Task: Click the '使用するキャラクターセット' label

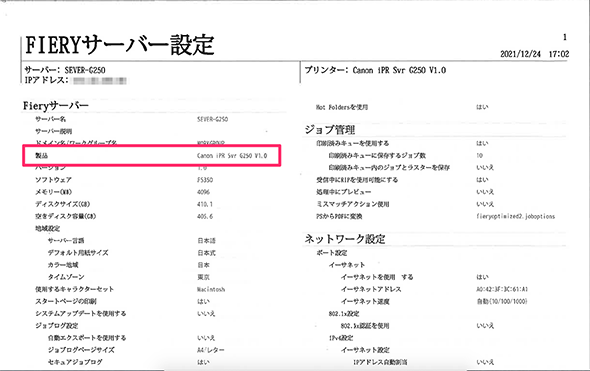Action: coord(75,289)
